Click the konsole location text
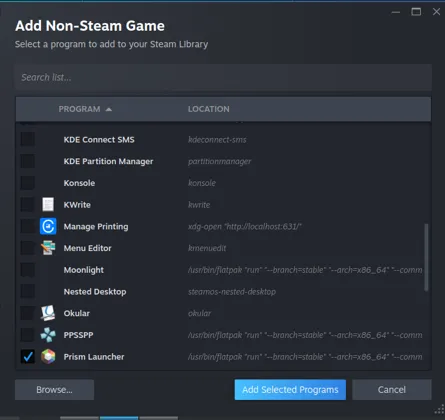 point(202,183)
